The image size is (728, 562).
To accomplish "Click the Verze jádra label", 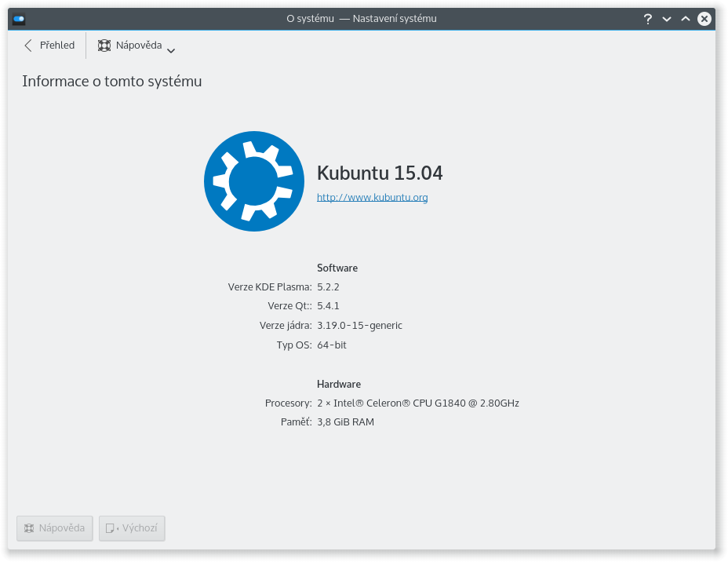I will click(x=286, y=326).
